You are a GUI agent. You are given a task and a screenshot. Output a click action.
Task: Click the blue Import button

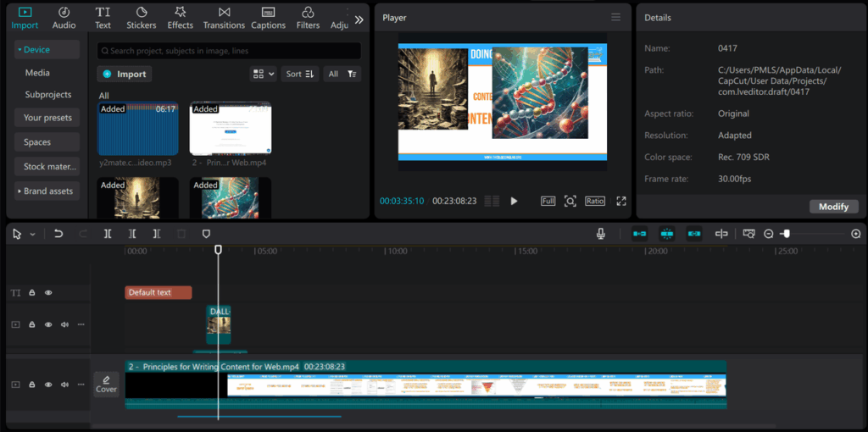125,75
